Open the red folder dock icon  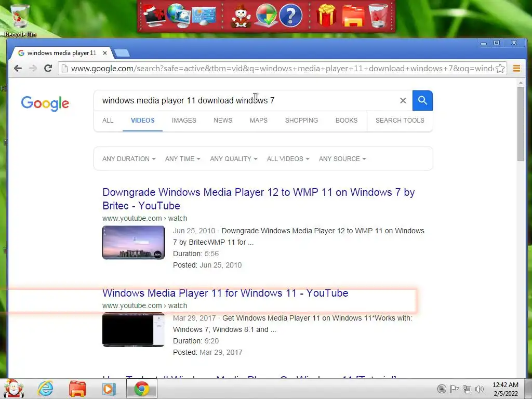353,16
